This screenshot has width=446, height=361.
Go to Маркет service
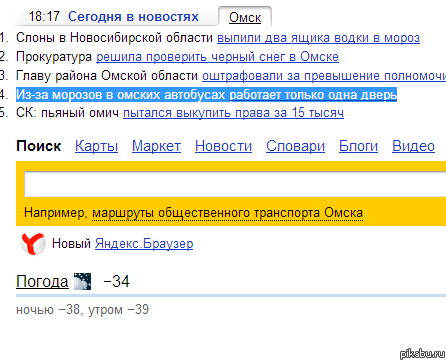(156, 146)
